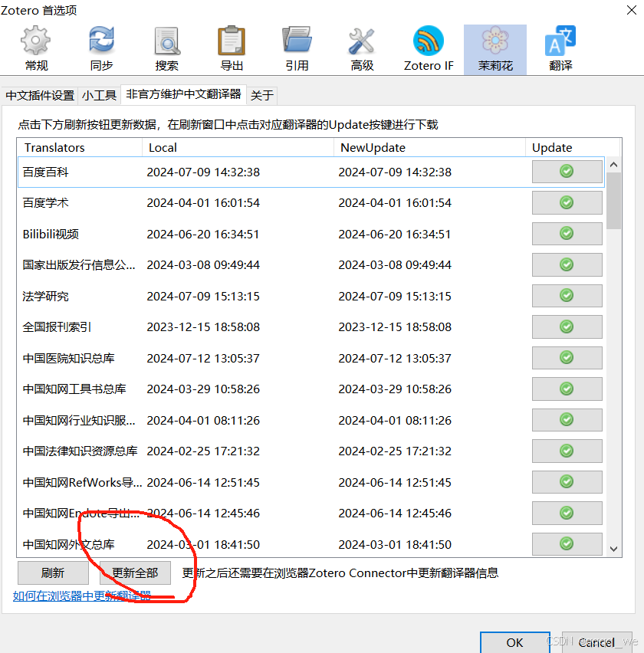The image size is (644, 653).
Task: Click the update button for 中国医院知识总库
Action: pyautogui.click(x=567, y=358)
